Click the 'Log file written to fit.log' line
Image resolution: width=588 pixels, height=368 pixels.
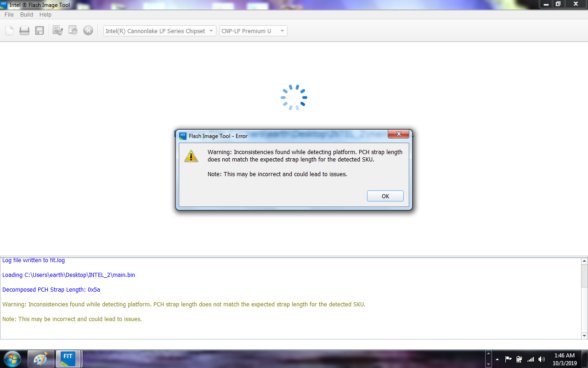coord(34,260)
